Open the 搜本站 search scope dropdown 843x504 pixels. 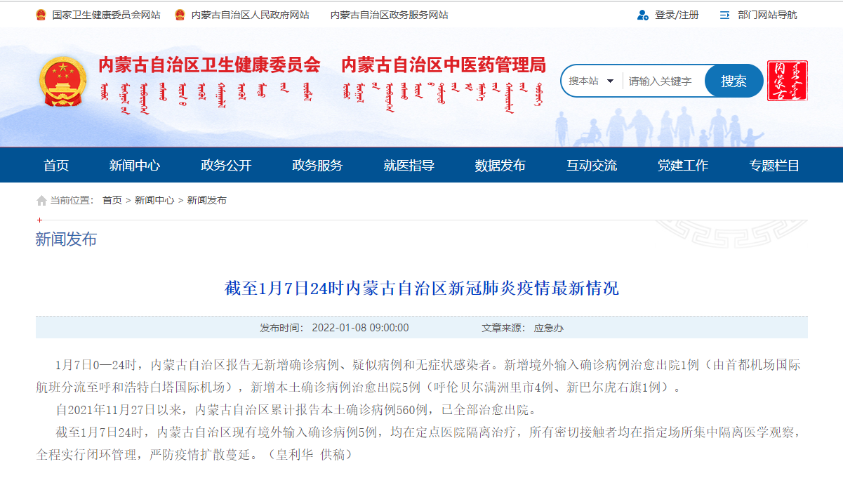(591, 81)
